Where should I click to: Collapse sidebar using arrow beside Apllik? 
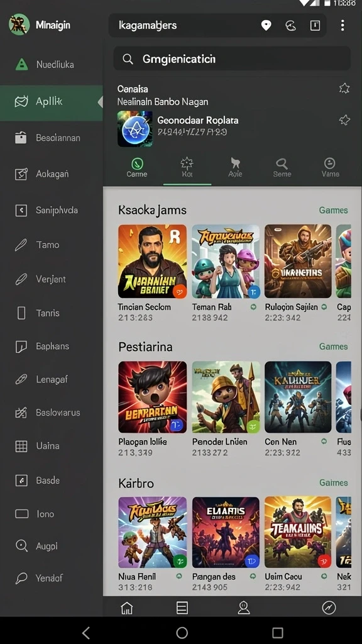click(x=100, y=101)
